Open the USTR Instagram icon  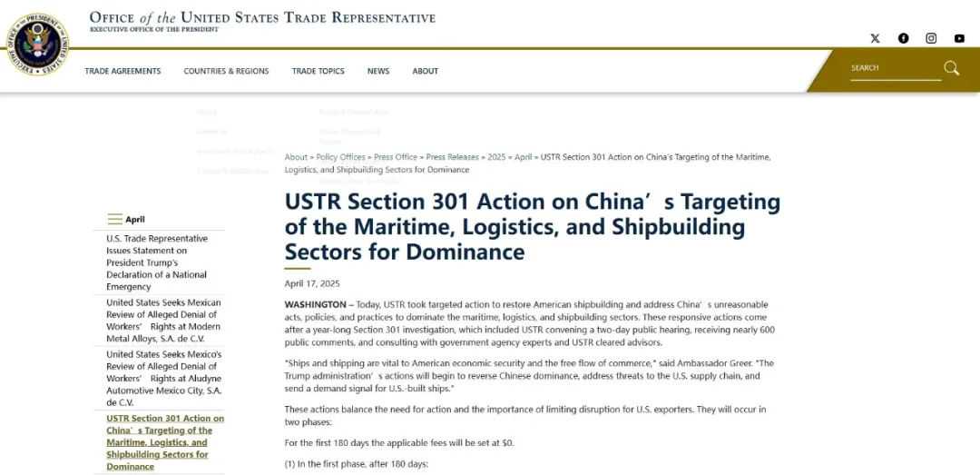click(931, 38)
